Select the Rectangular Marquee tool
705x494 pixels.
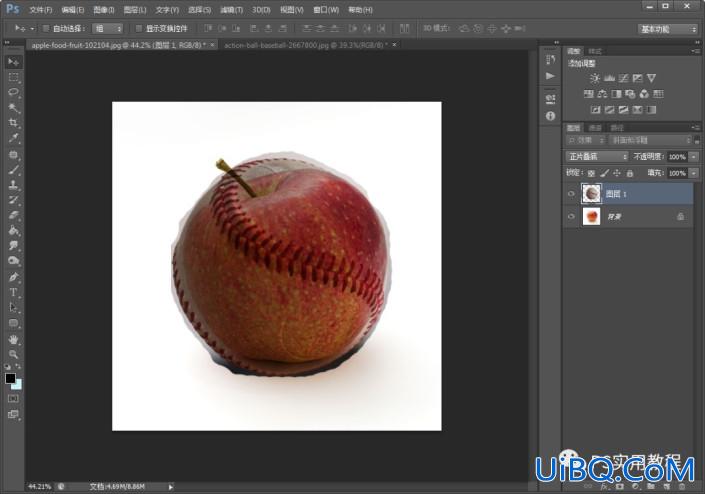point(13,77)
